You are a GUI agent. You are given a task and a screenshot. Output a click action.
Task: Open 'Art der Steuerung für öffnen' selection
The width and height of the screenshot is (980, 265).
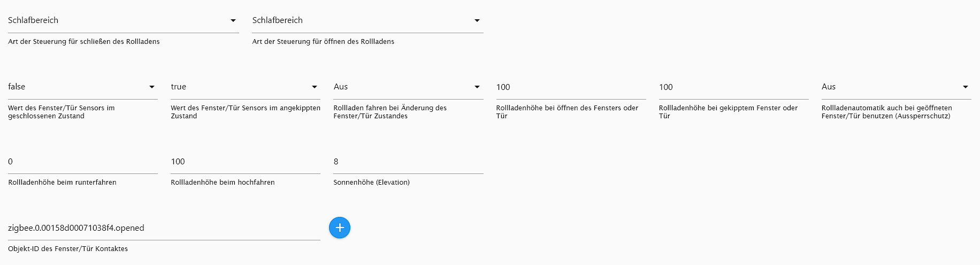tap(367, 21)
